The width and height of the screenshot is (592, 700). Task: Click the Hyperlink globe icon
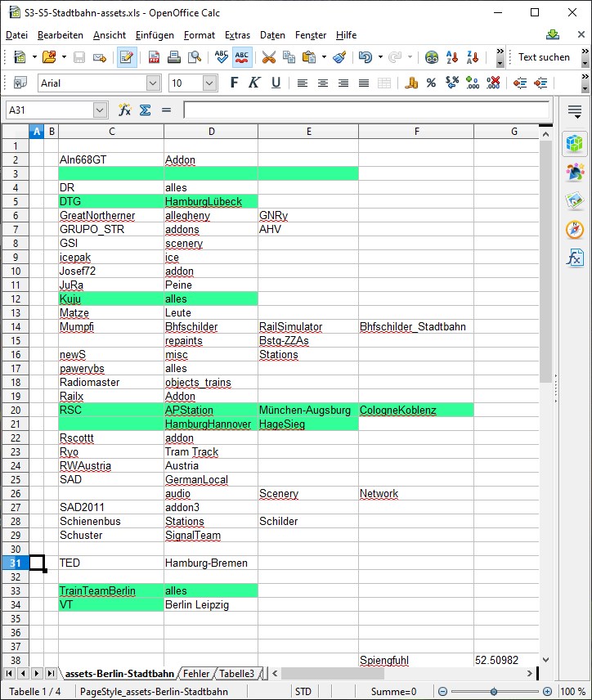pos(431,57)
